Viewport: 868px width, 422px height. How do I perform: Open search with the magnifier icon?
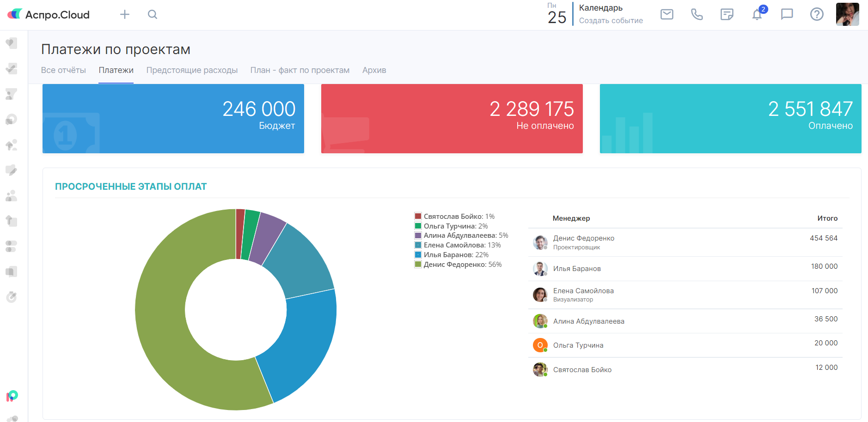pyautogui.click(x=153, y=15)
